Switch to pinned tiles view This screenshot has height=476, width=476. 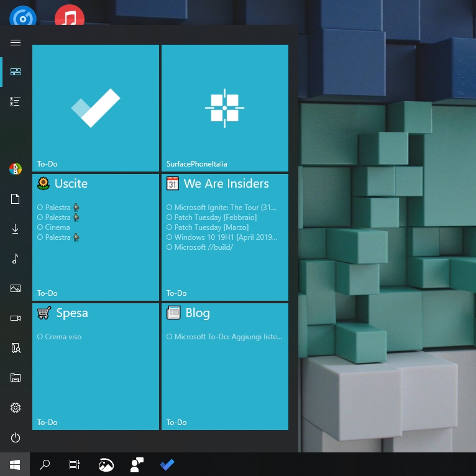pyautogui.click(x=16, y=72)
